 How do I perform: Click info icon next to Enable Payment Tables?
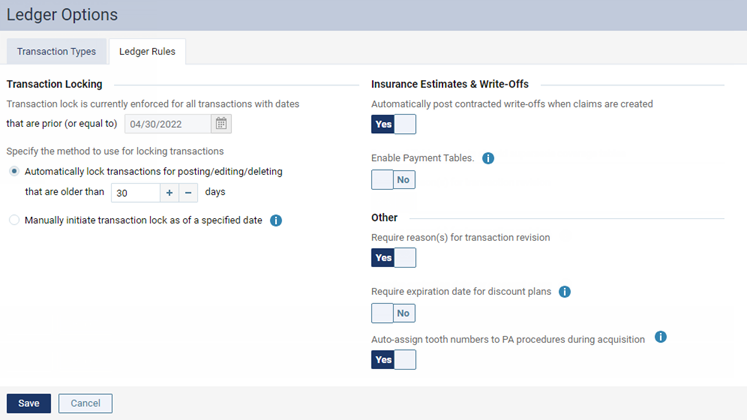tap(488, 158)
